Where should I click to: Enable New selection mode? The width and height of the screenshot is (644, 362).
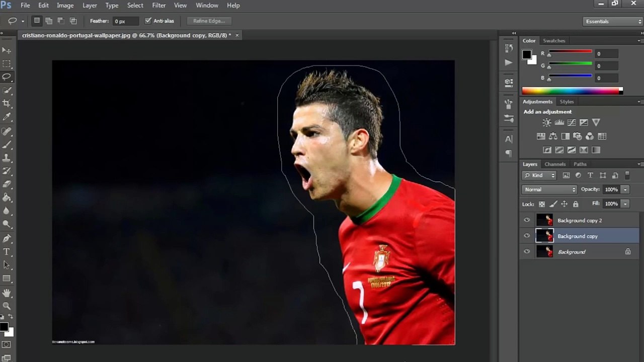(37, 21)
